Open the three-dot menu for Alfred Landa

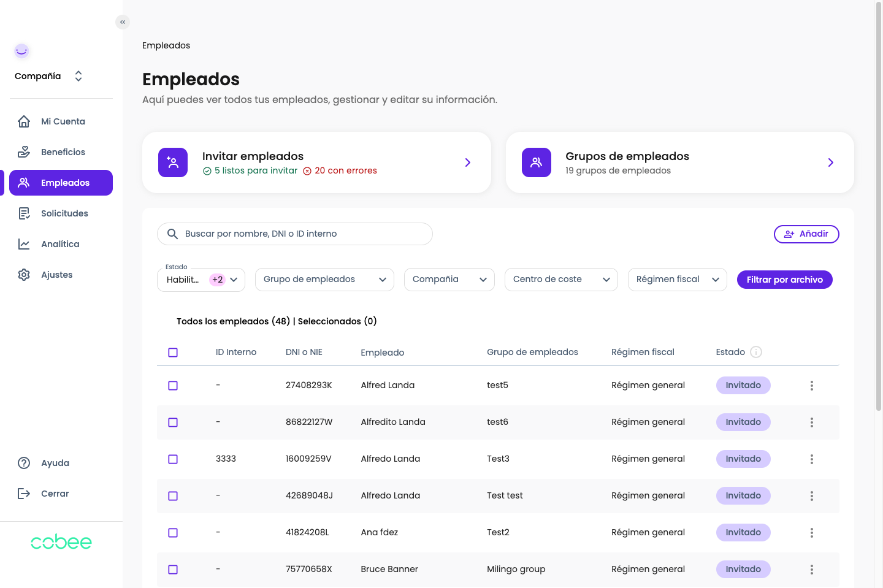(x=811, y=386)
